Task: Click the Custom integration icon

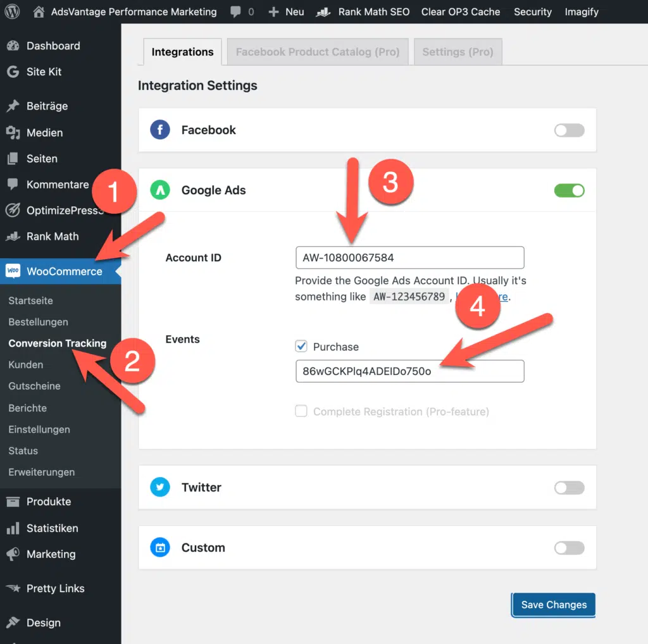Action: 160,547
